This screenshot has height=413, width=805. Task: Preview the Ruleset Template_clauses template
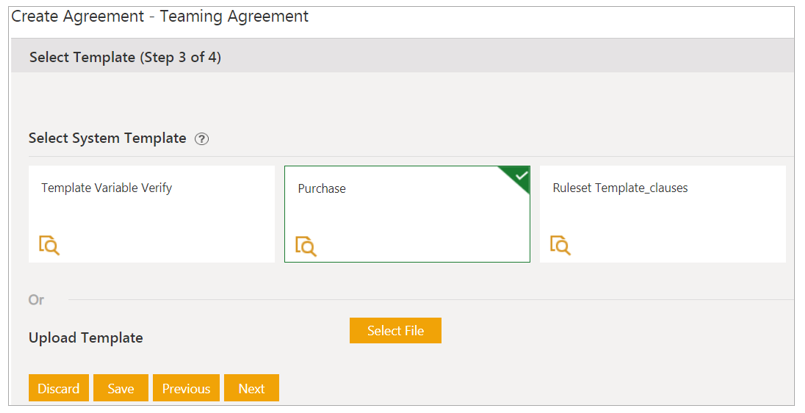pyautogui.click(x=560, y=245)
